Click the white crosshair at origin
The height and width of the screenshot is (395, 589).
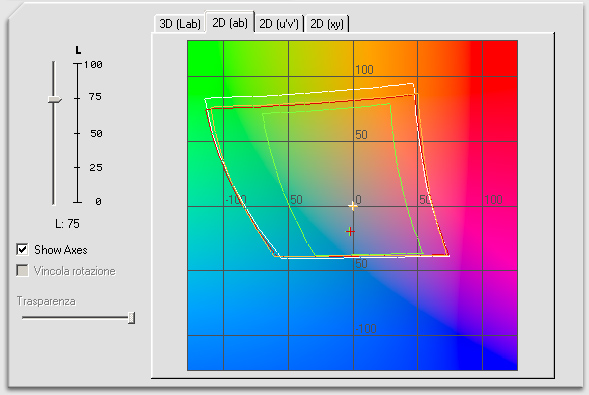click(353, 206)
